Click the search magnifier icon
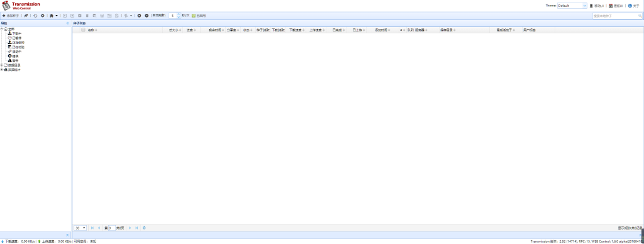 point(640,16)
